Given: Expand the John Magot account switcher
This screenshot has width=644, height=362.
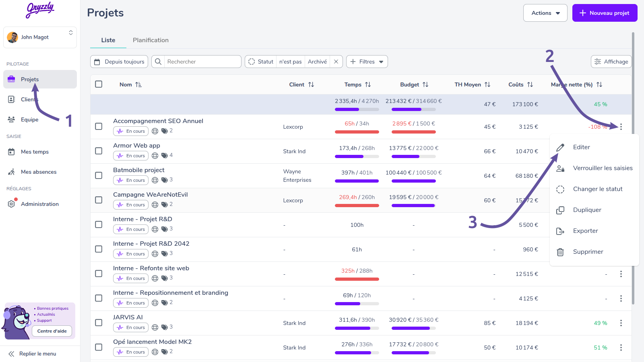Looking at the screenshot, I should click(40, 37).
